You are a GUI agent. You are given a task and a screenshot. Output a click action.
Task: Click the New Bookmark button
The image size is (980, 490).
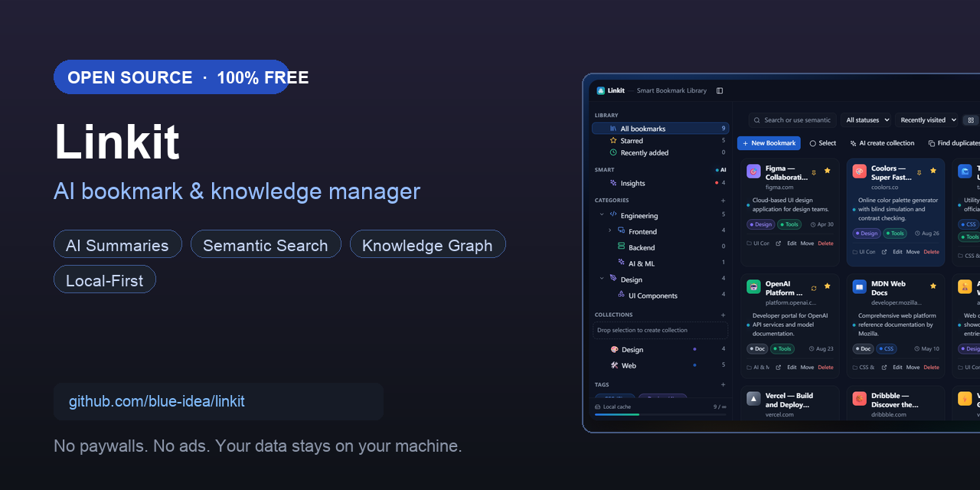[x=769, y=143]
